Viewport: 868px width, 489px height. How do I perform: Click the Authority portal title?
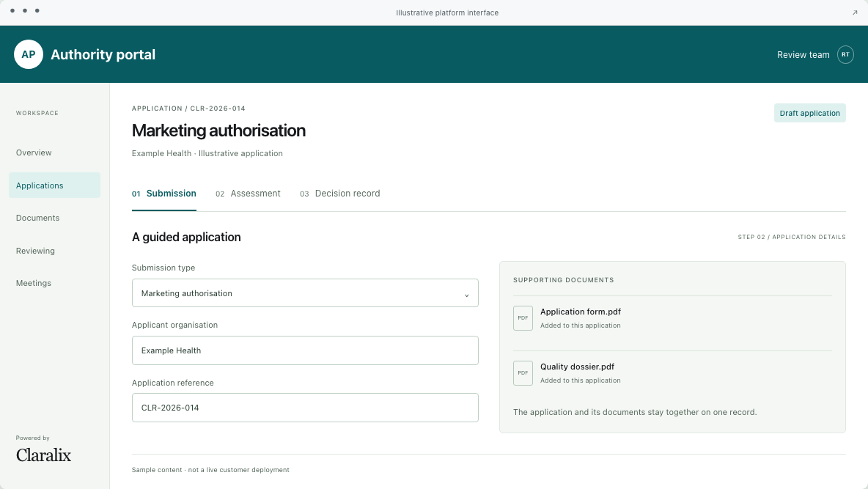pos(103,54)
